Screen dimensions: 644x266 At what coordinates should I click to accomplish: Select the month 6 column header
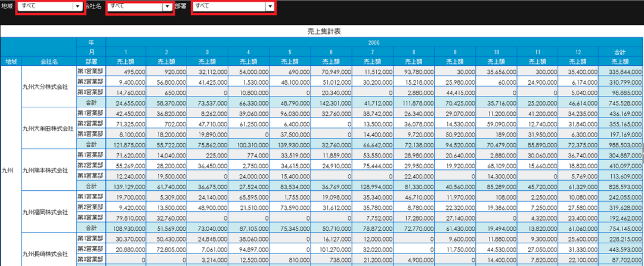(x=330, y=52)
